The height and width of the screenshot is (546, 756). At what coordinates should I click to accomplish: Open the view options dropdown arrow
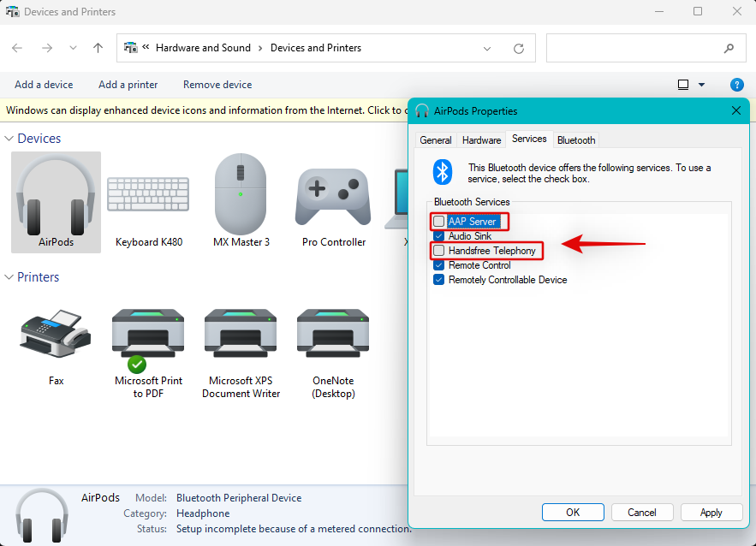tap(701, 85)
